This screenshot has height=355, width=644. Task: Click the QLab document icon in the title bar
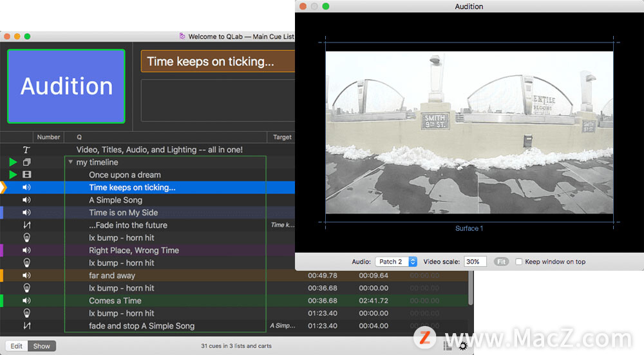click(x=182, y=36)
